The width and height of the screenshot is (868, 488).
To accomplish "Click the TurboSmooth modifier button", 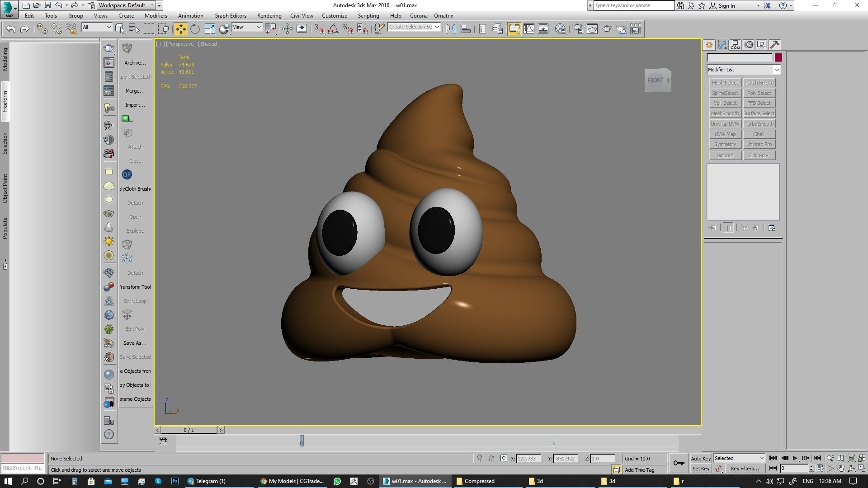I will point(759,124).
